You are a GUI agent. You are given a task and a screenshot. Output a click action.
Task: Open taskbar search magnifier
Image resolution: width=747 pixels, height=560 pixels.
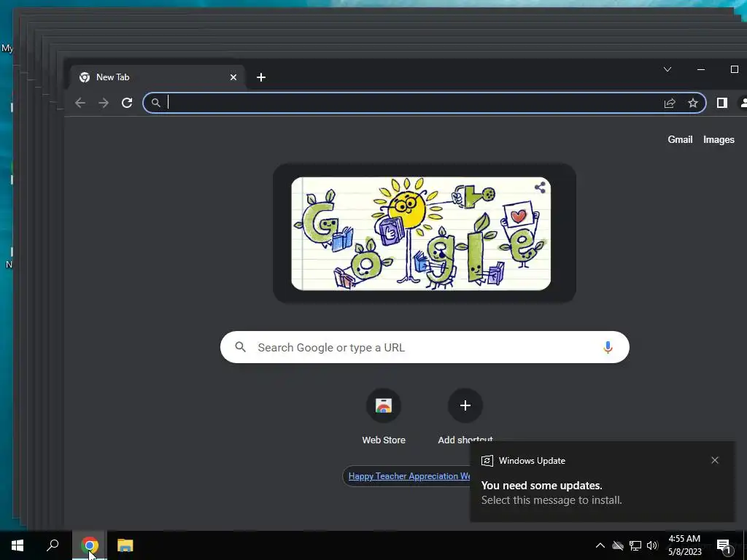pyautogui.click(x=53, y=545)
